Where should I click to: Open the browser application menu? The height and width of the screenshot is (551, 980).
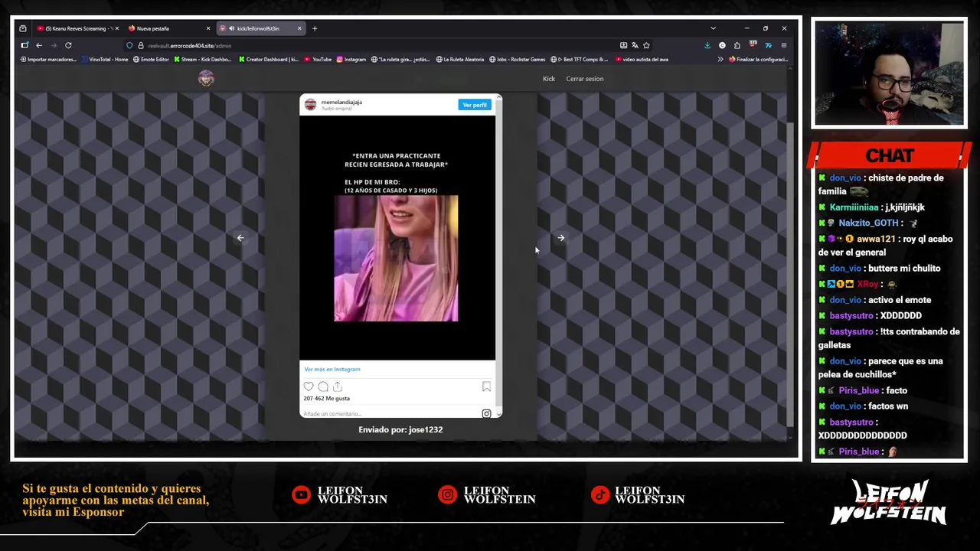coord(783,45)
